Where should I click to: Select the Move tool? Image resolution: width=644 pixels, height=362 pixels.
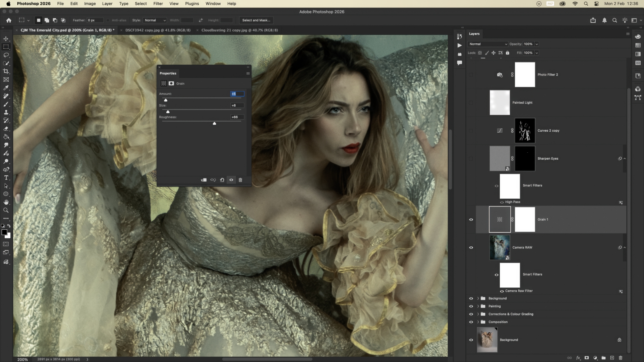[x=6, y=39]
